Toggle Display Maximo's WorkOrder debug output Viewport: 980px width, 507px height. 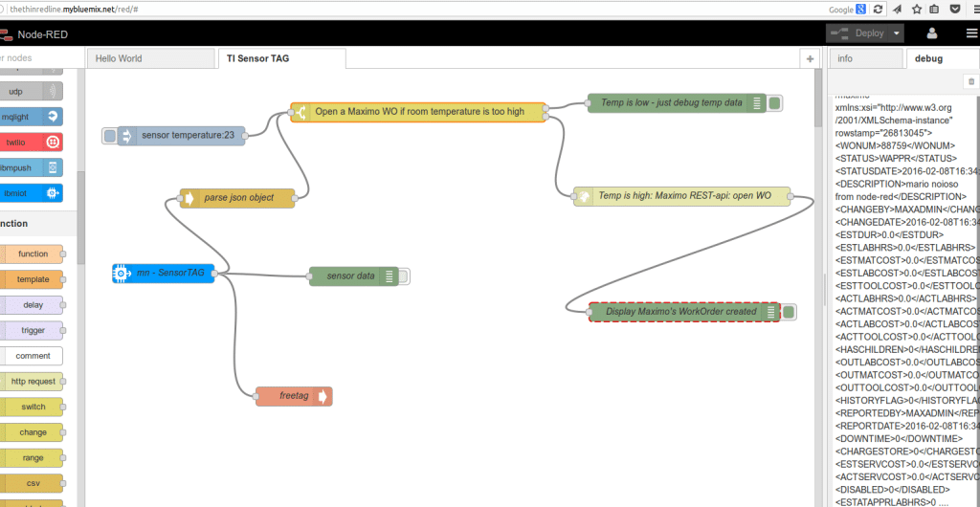click(x=789, y=312)
